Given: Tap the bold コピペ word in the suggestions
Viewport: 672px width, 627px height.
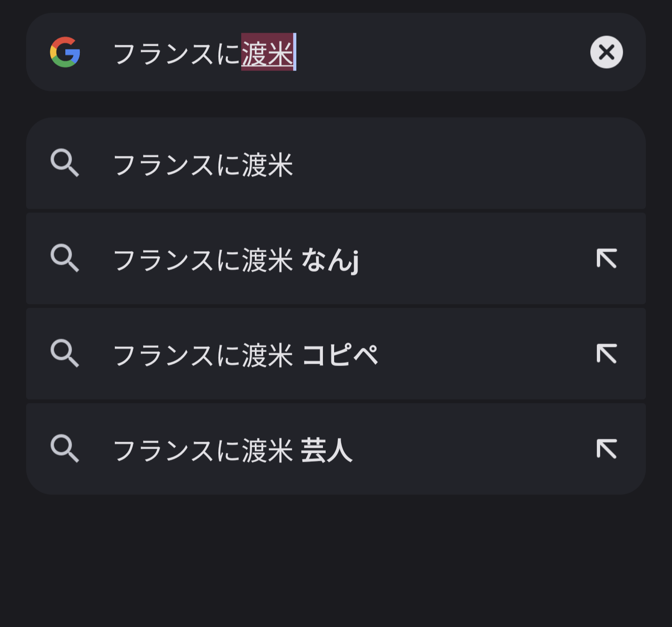Looking at the screenshot, I should 340,355.
